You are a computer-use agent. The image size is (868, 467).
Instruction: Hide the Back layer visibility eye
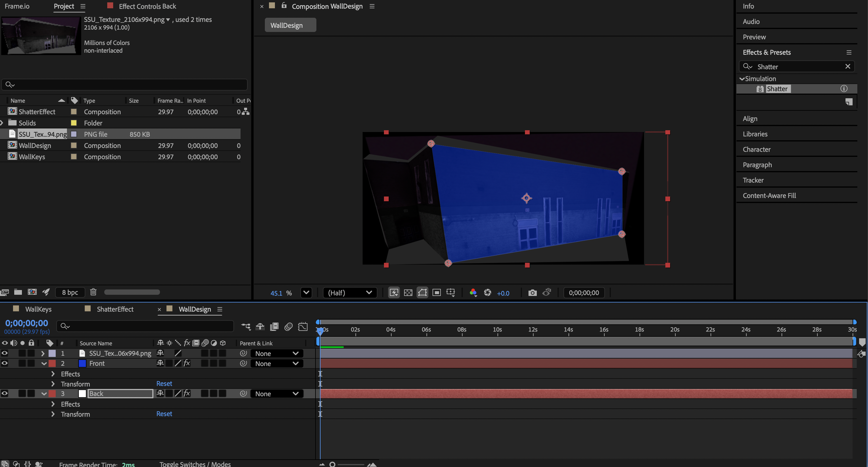pos(5,393)
